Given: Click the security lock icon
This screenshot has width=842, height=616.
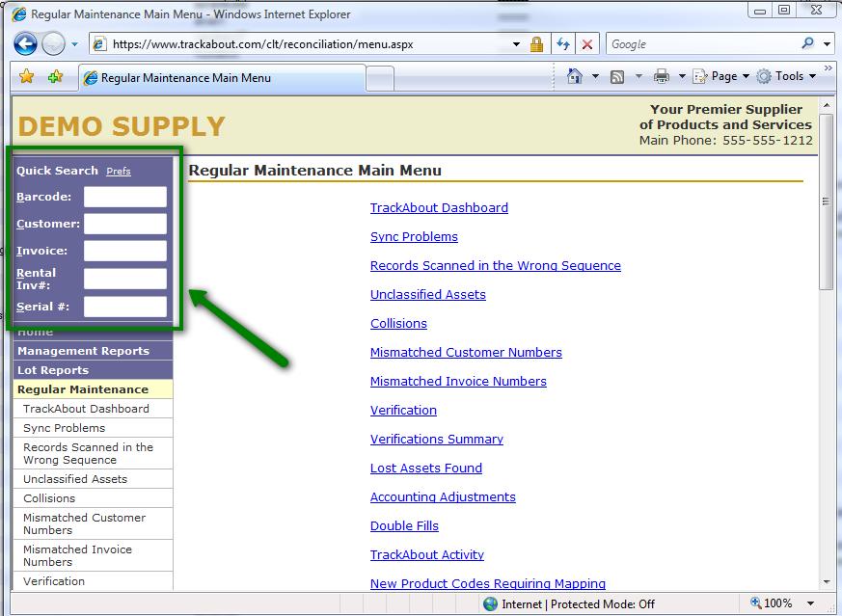Looking at the screenshot, I should coord(536,44).
